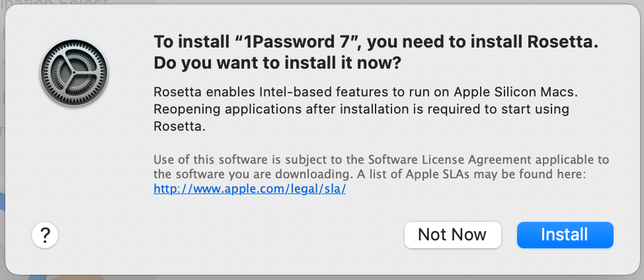Viewport: 644px width, 280px height.
Task: Click the "To install 1Password 7" heading line
Action: [x=376, y=42]
